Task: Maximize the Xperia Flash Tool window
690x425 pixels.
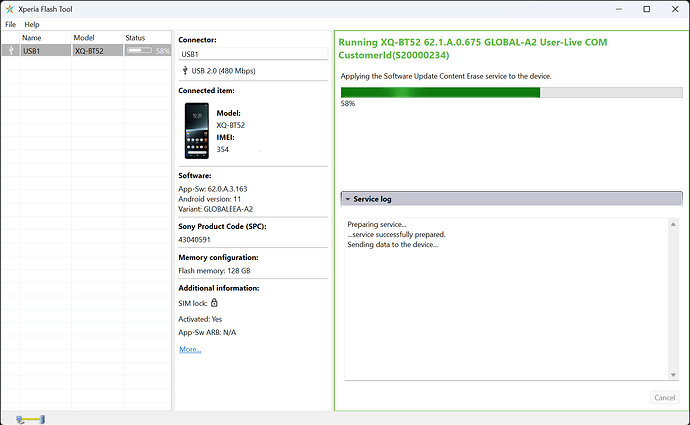Action: pyautogui.click(x=646, y=9)
